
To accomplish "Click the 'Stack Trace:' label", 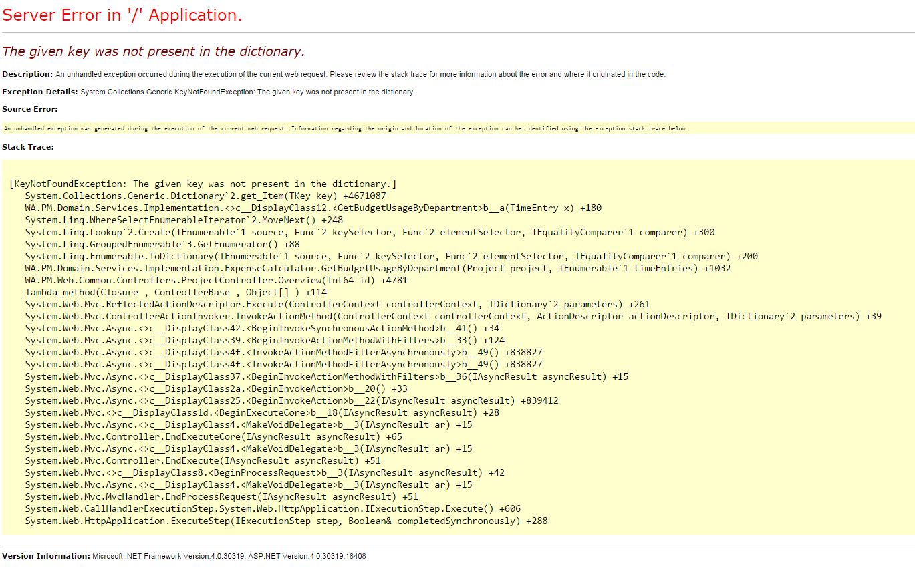I will tap(28, 147).
